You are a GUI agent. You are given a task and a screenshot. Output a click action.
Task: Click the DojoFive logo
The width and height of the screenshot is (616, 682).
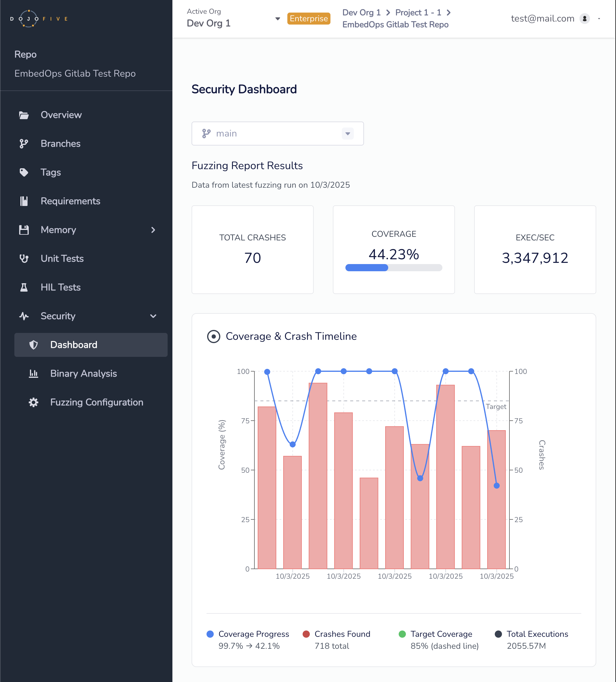coord(39,19)
